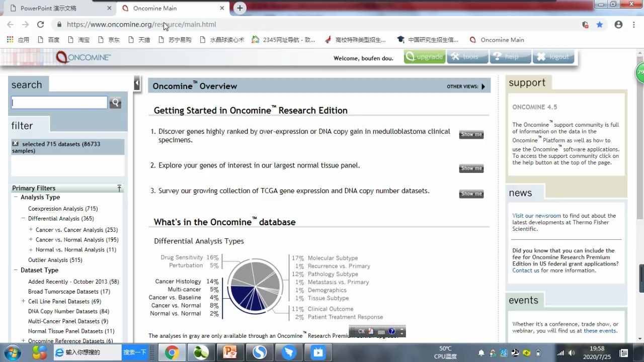Collapse the Differential Analysis node
The width and height of the screenshot is (644, 362).
23,218
